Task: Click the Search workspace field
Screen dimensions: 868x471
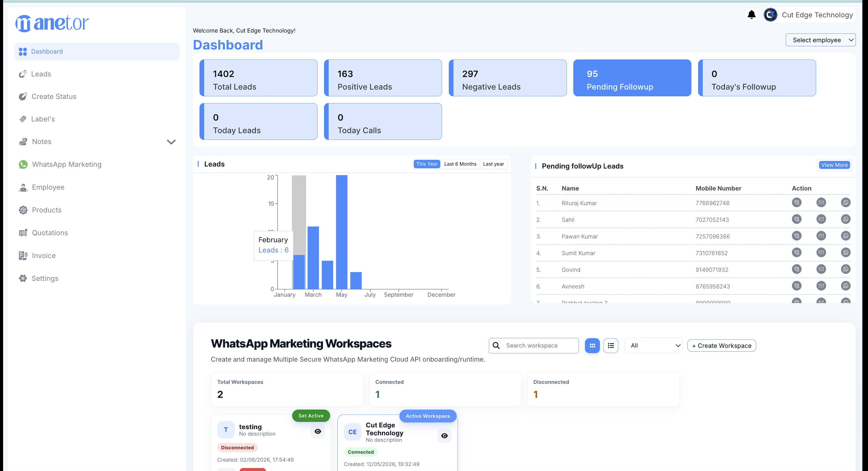Action: point(534,345)
